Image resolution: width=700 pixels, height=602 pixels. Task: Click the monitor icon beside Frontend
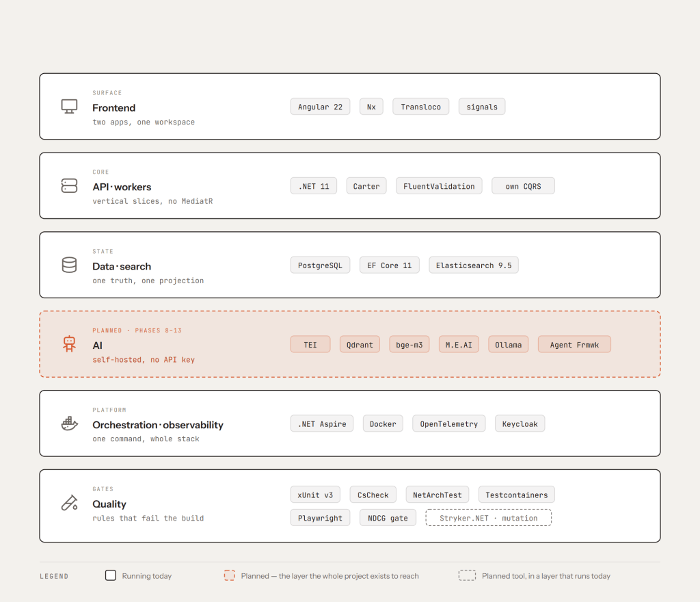click(x=69, y=106)
